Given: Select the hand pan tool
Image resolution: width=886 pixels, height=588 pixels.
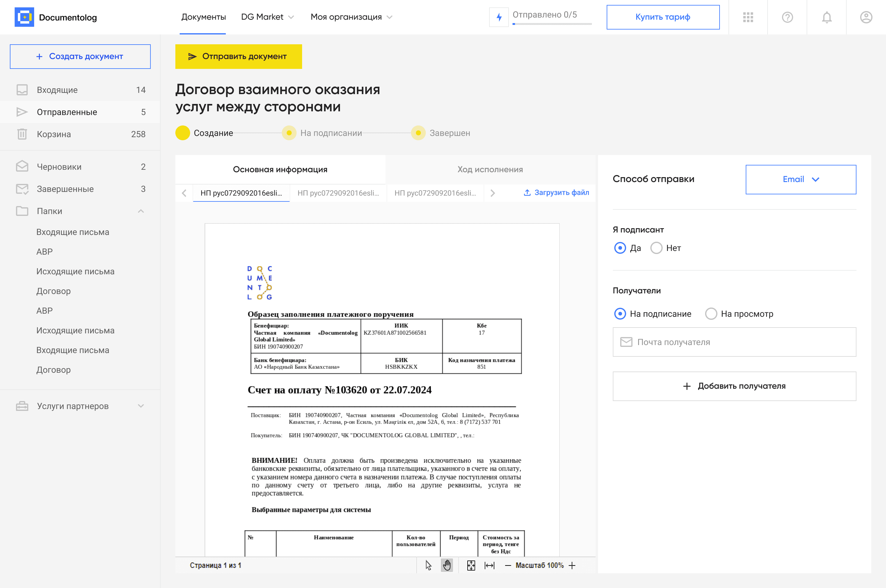Looking at the screenshot, I should point(446,565).
